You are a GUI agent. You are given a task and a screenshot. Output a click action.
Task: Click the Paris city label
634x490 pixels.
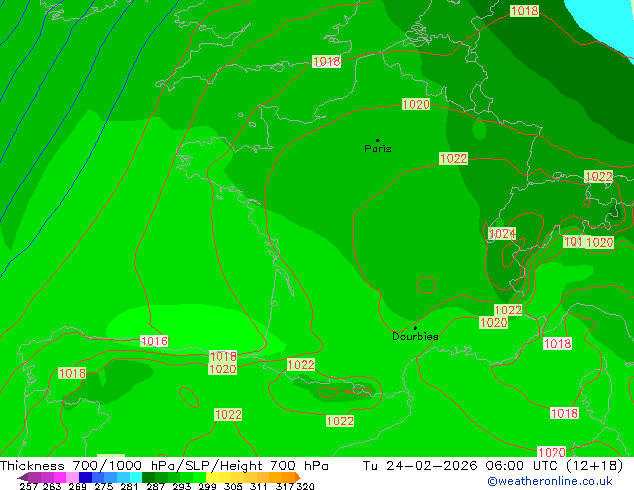click(x=378, y=149)
